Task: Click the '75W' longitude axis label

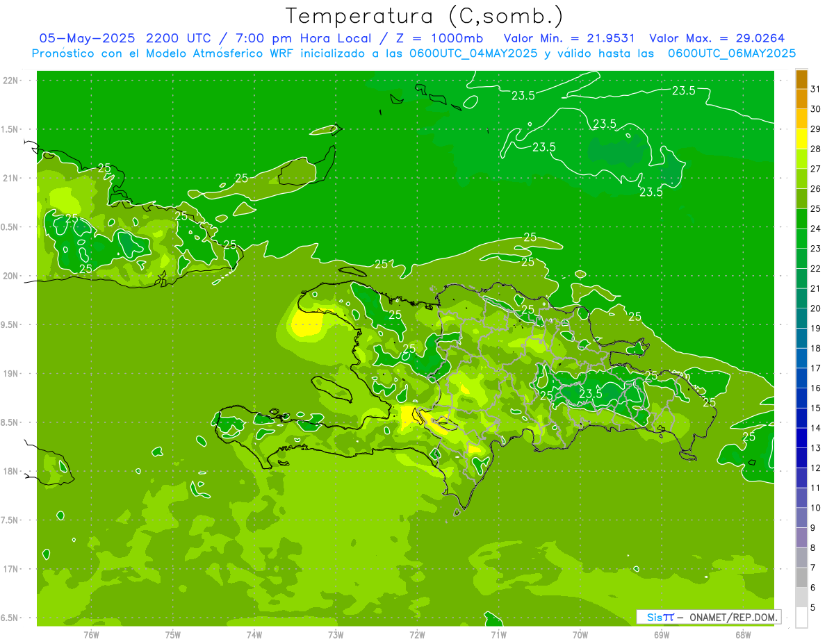Action: click(x=172, y=635)
